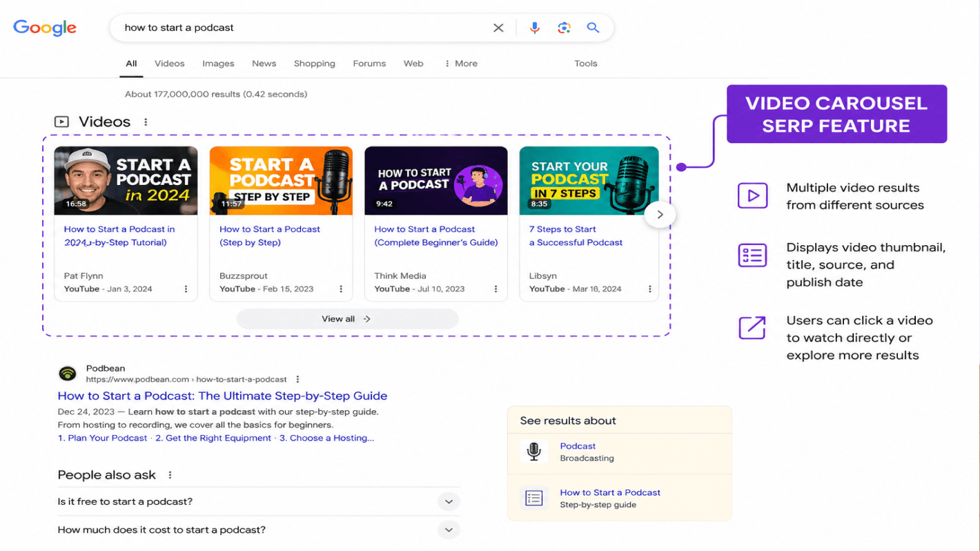This screenshot has width=980, height=551.
Task: Switch to the Shopping tab
Action: pos(314,63)
